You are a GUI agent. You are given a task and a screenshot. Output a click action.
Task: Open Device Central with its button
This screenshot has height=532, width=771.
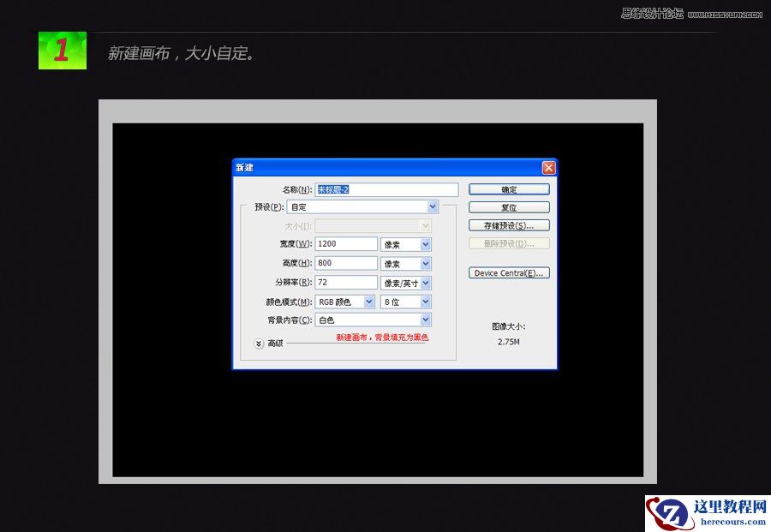point(509,272)
